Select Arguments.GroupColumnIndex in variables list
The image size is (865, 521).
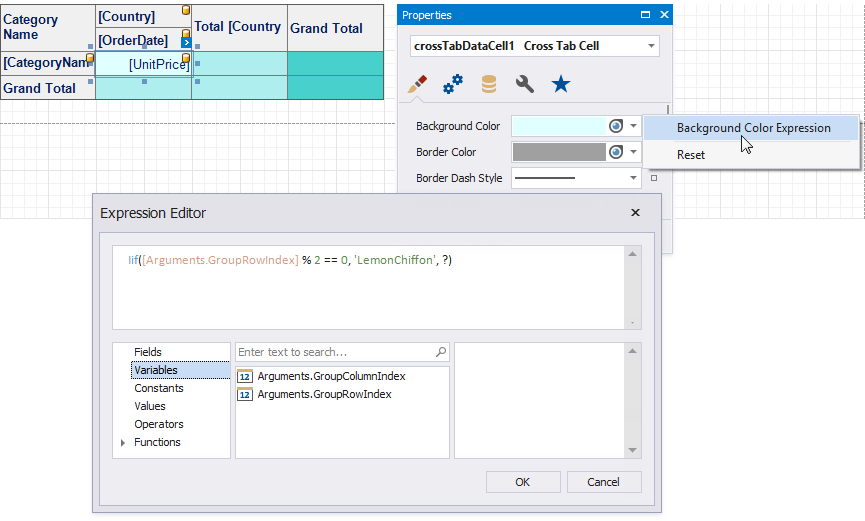click(331, 376)
